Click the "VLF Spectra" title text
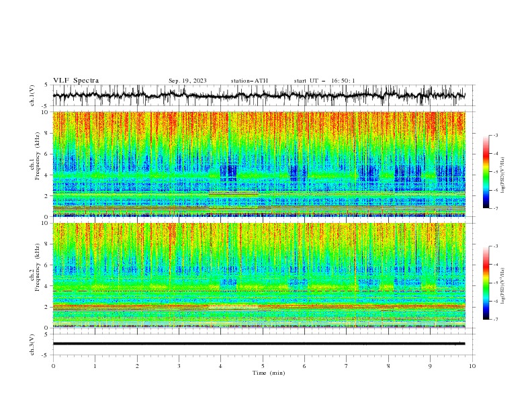532x411 pixels. [76, 81]
